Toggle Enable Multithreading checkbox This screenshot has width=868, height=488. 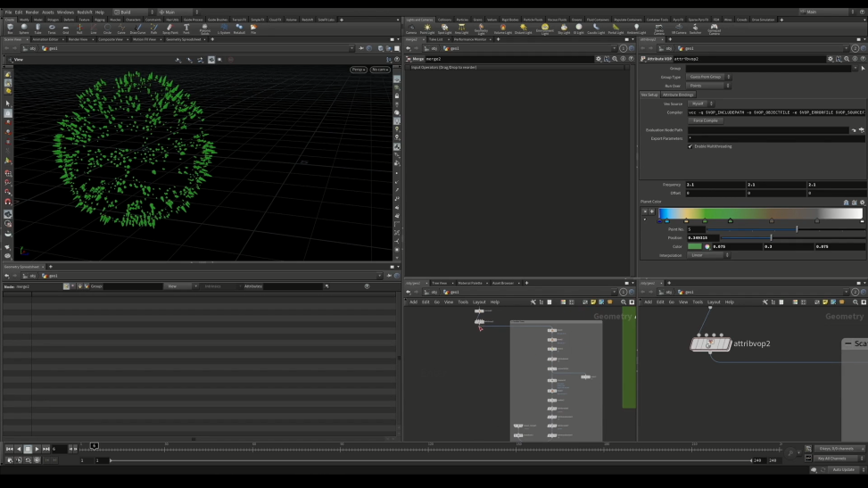[x=690, y=146]
